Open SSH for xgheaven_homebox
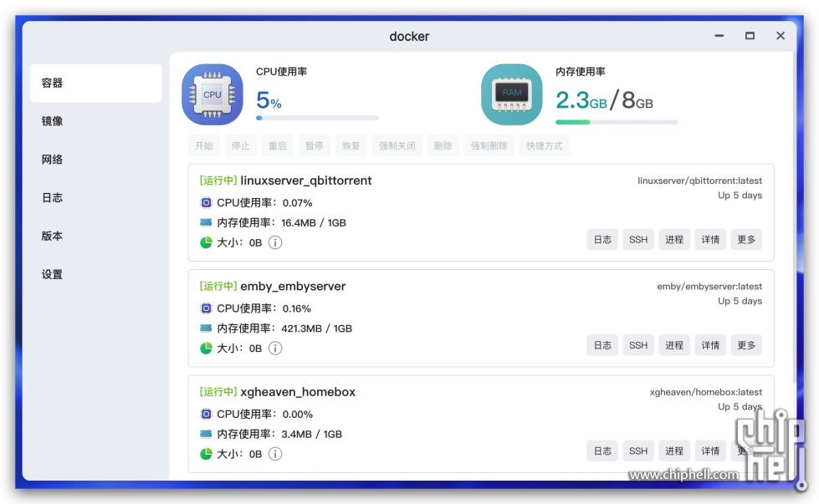The width and height of the screenshot is (819, 504). tap(638, 451)
